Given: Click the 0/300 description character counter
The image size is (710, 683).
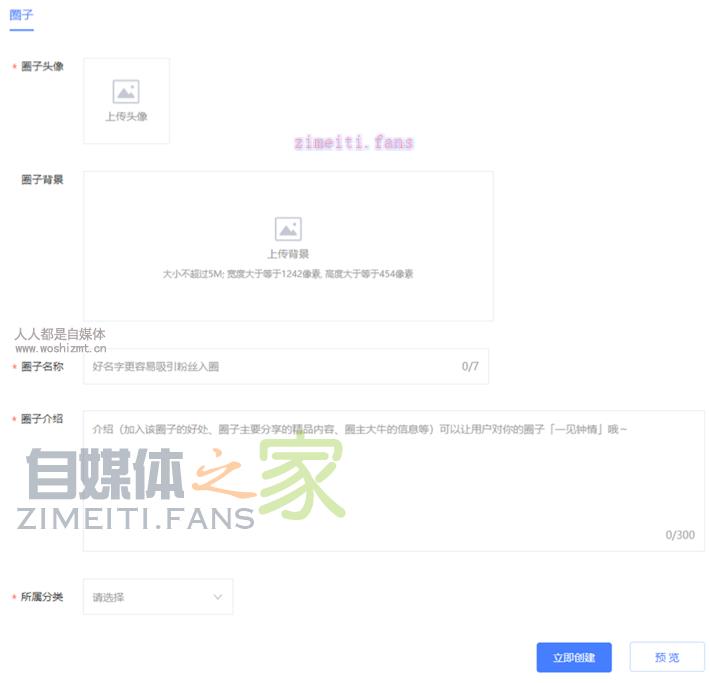Looking at the screenshot, I should click(680, 535).
